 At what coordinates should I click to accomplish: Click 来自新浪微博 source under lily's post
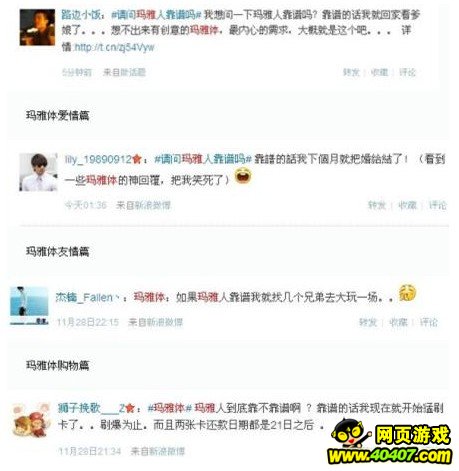click(x=143, y=205)
